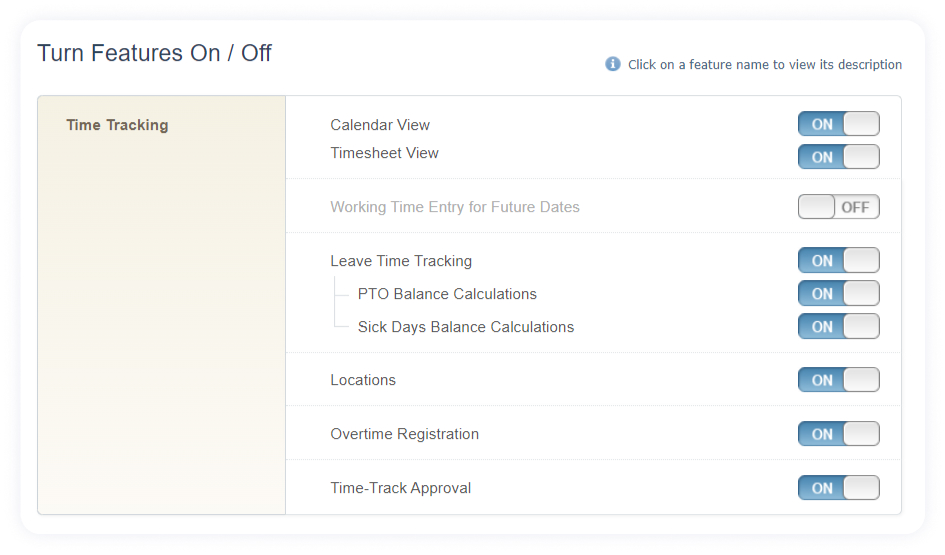Click the blue info icon near description hint

coord(612,64)
